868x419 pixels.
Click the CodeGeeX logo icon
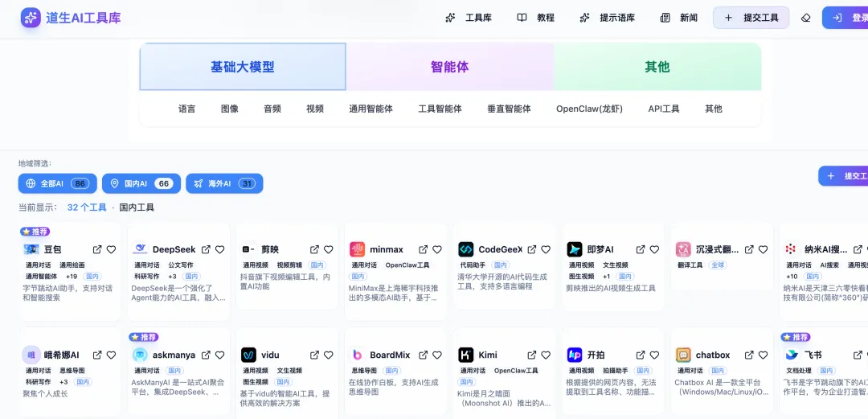tap(466, 249)
